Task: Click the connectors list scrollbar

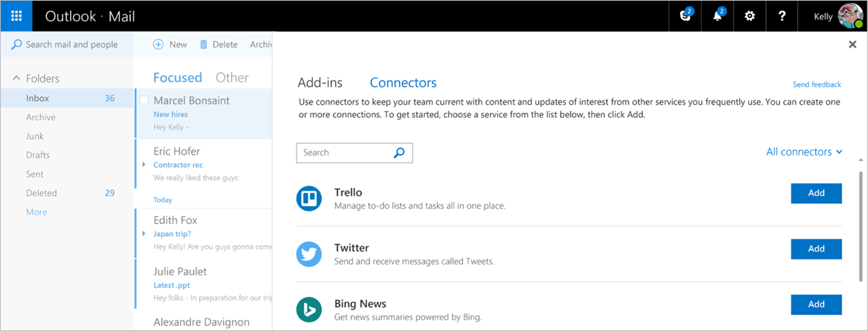Action: tap(860, 225)
